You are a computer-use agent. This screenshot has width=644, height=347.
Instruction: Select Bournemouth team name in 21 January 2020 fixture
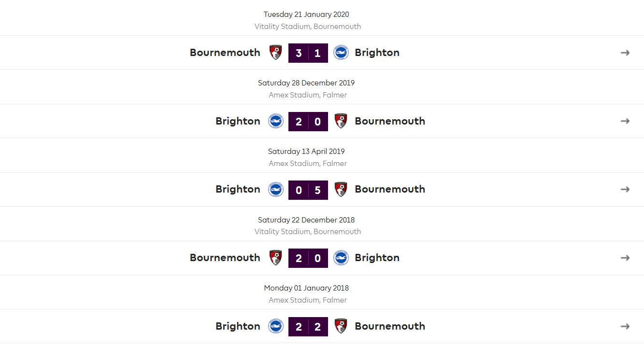point(225,53)
